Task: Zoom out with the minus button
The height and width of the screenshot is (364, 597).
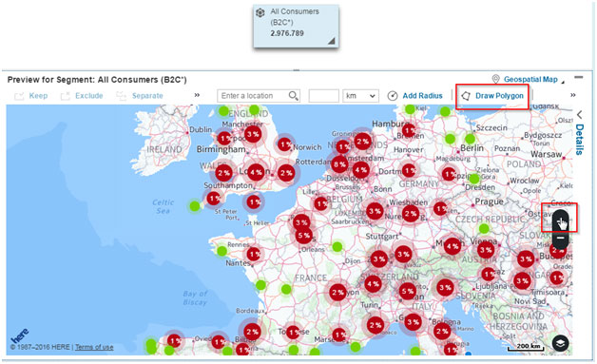Action: (560, 238)
